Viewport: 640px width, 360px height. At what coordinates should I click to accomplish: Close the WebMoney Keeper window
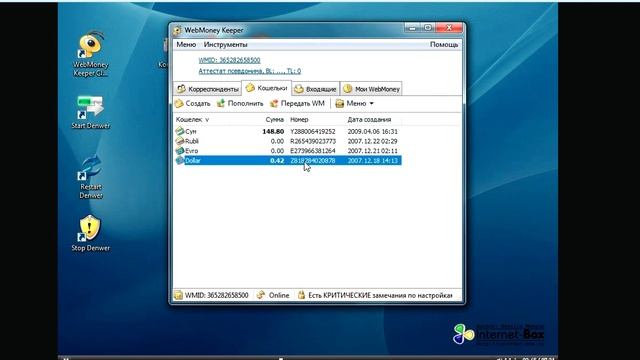pyautogui.click(x=449, y=28)
